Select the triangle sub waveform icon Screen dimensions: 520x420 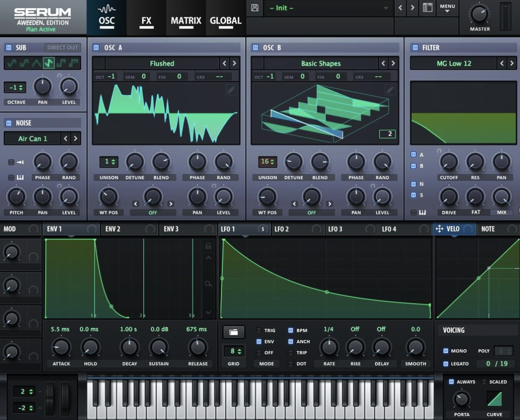pyautogui.click(x=36, y=63)
